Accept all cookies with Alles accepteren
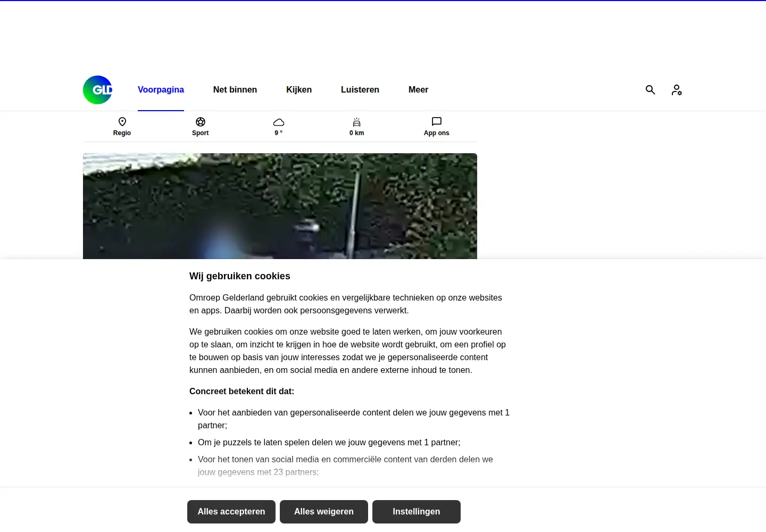The width and height of the screenshot is (766, 532). pos(231,512)
